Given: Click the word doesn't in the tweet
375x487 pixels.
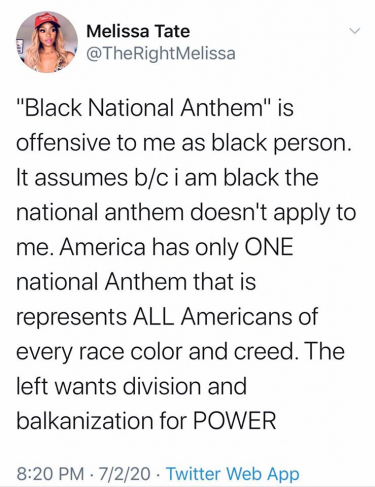Looking at the screenshot, I should click(x=228, y=212).
